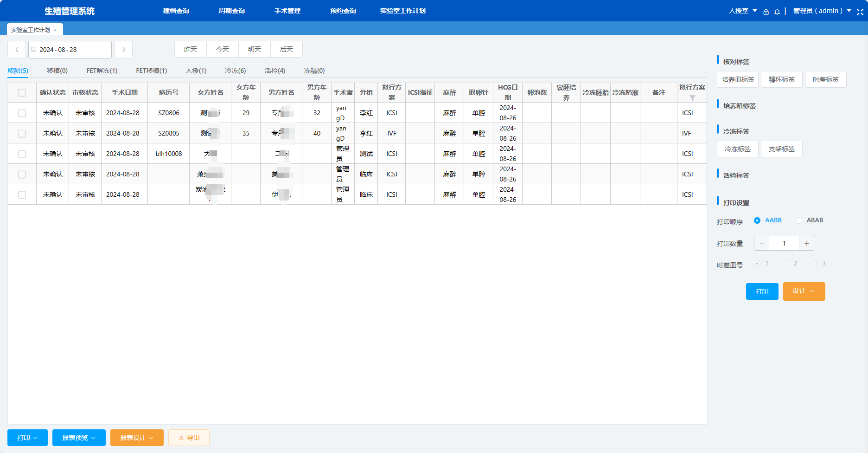Screen dimensions: 868x453
Task: Click the 今天 button
Action: (x=223, y=49)
